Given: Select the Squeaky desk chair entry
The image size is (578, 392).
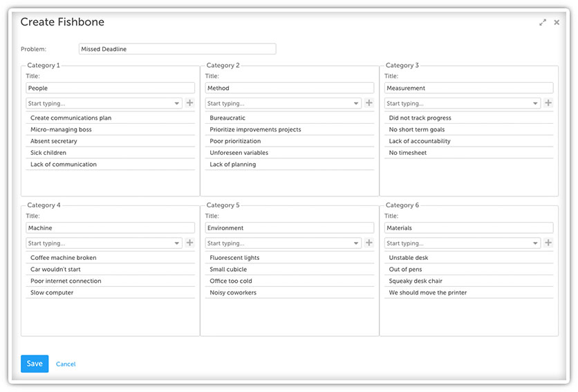Looking at the screenshot, I should pos(469,281).
